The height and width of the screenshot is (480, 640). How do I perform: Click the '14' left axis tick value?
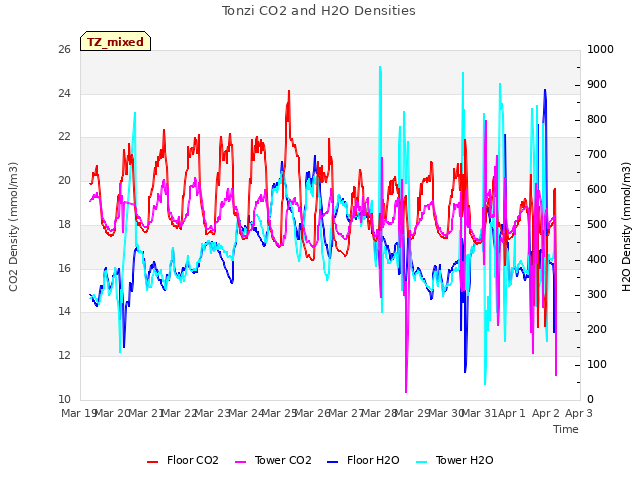point(64,312)
